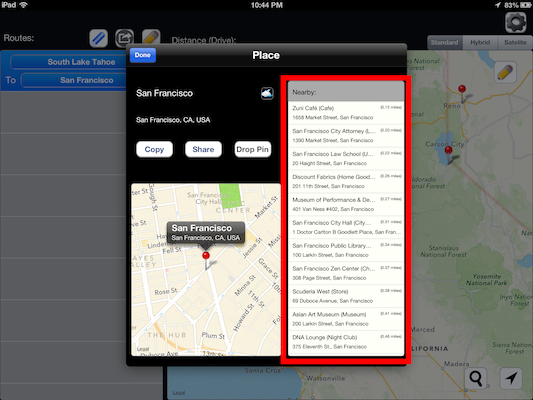Select San Francisco Zen Center entry
The width and height of the screenshot is (533, 400).
click(x=346, y=273)
